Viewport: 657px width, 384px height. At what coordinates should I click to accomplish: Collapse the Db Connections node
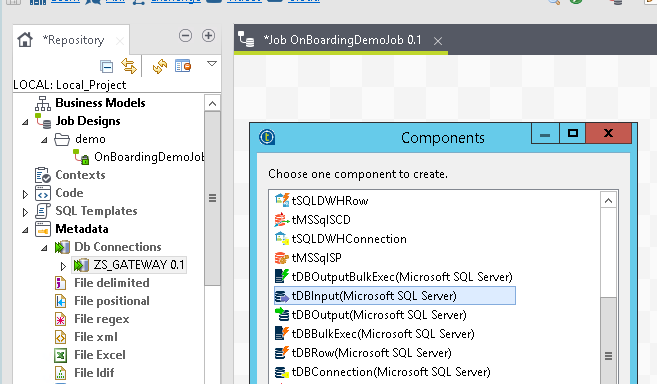(44, 248)
